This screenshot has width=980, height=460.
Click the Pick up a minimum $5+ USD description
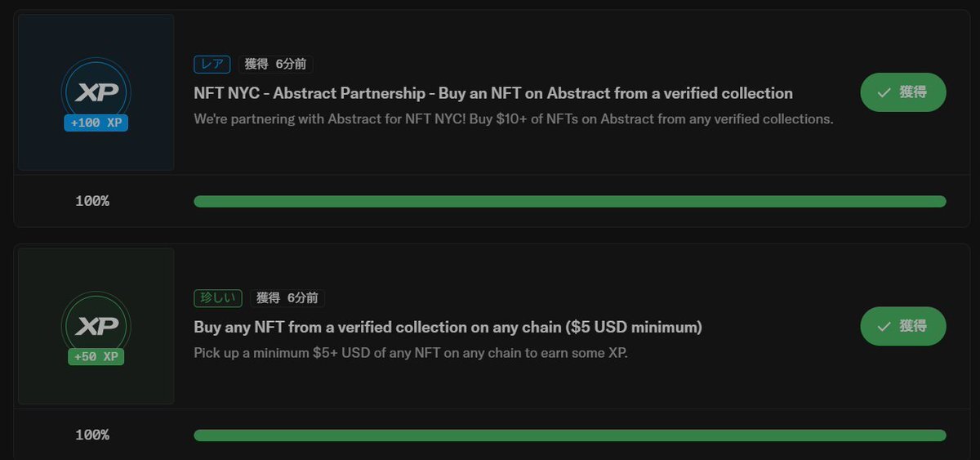click(411, 354)
